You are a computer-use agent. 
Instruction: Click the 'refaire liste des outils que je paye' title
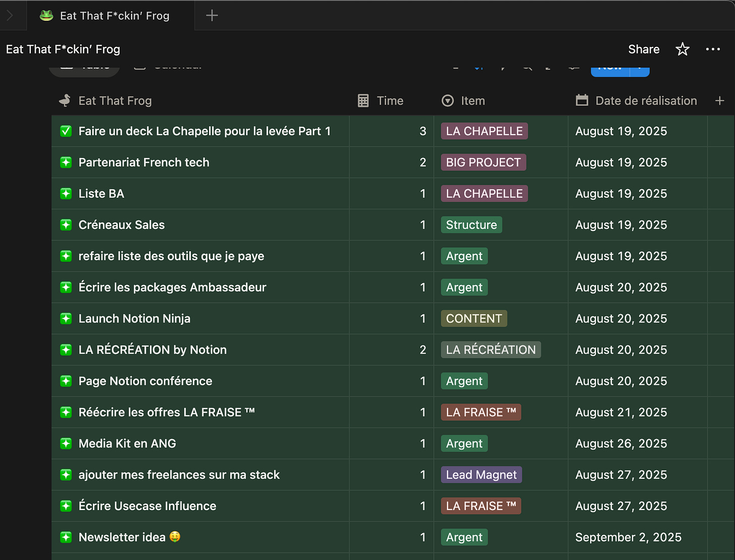click(x=171, y=256)
